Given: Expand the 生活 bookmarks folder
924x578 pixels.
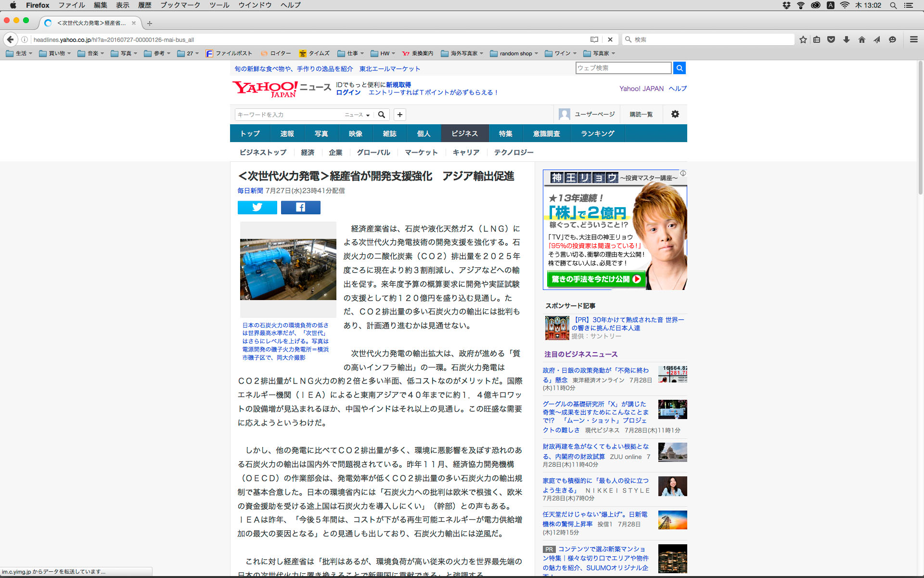Looking at the screenshot, I should pos(19,53).
